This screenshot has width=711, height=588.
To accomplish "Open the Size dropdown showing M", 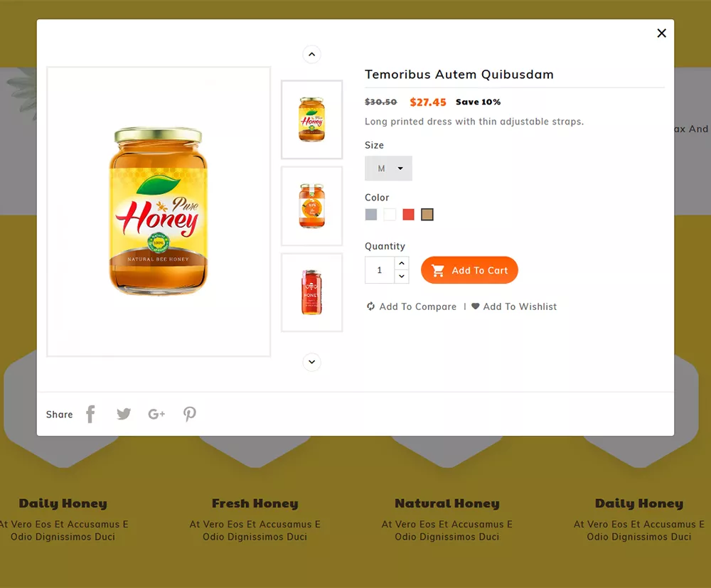I will (388, 169).
